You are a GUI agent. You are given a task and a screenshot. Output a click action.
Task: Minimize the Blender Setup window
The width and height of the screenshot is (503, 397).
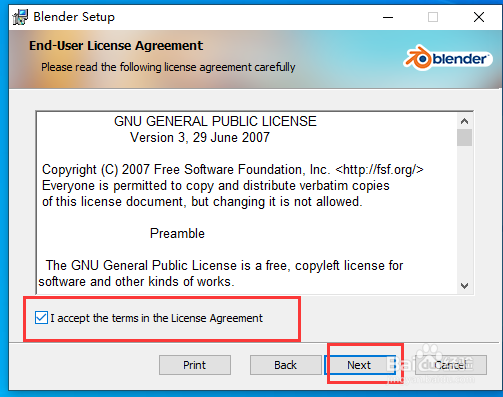(388, 17)
